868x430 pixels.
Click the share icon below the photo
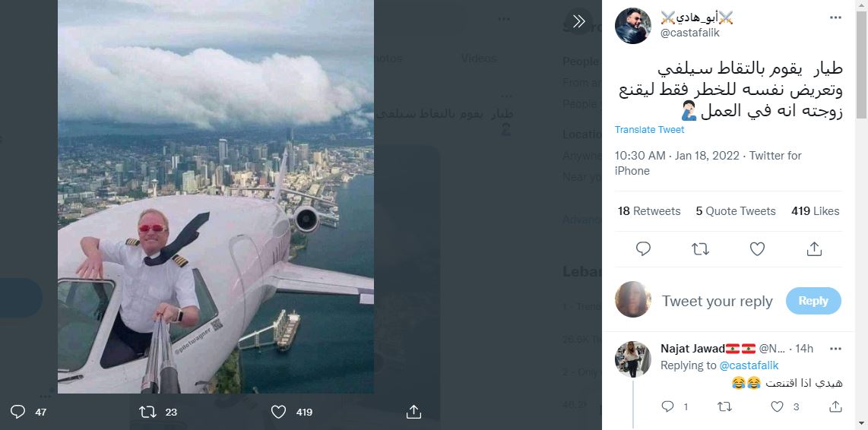(x=413, y=412)
